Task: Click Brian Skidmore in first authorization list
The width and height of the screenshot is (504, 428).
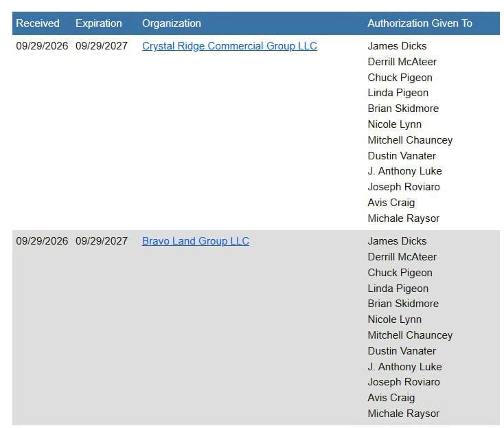Action: click(403, 109)
